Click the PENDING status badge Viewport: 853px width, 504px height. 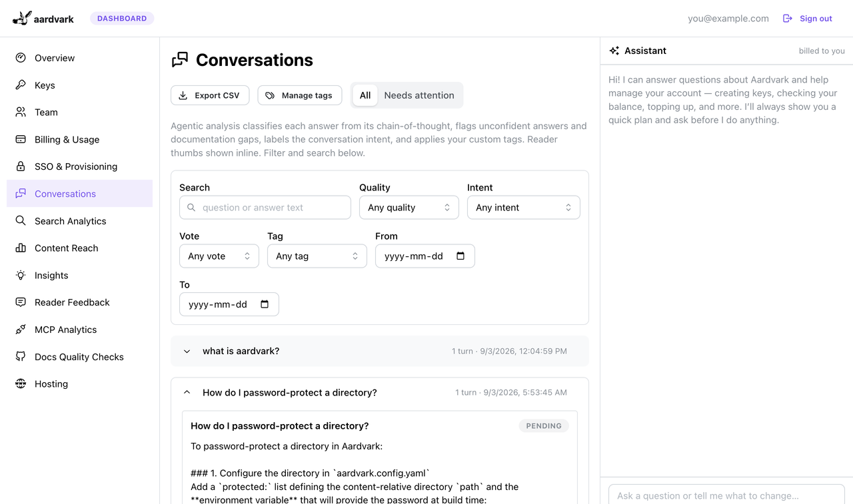544,426
